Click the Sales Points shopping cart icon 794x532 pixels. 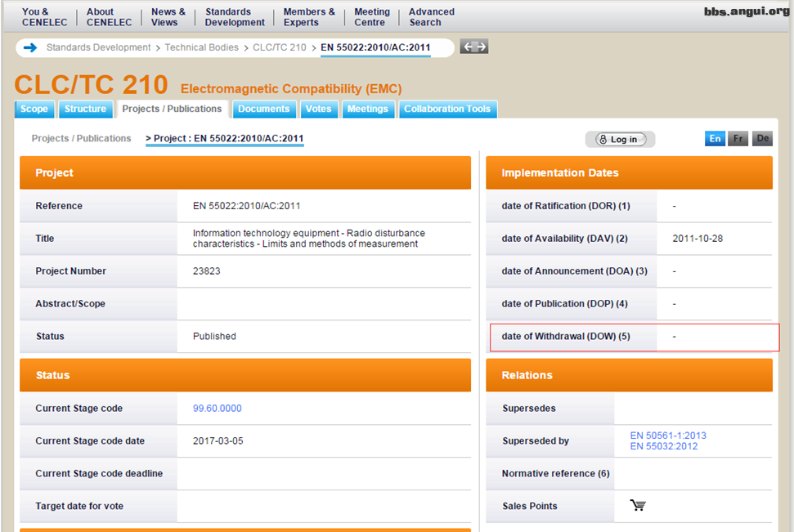click(x=638, y=506)
